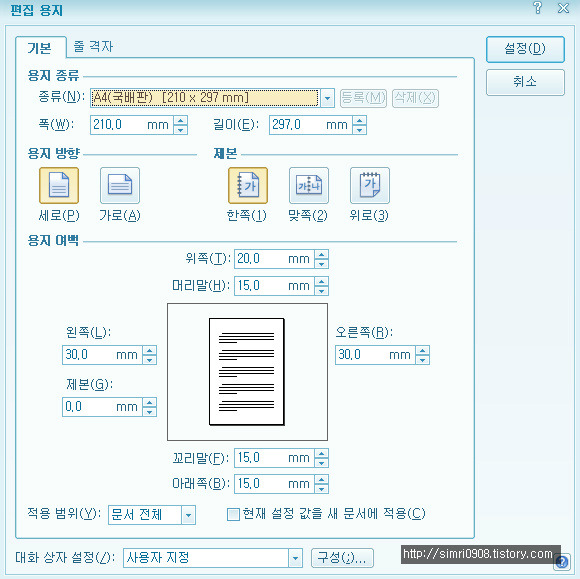
Task: Click the 삭제(X) button
Action: (x=415, y=98)
